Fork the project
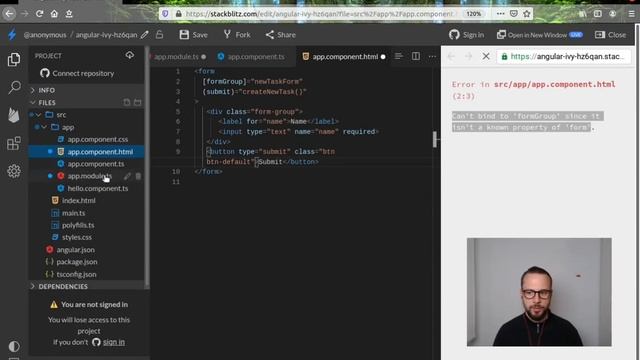 237,35
